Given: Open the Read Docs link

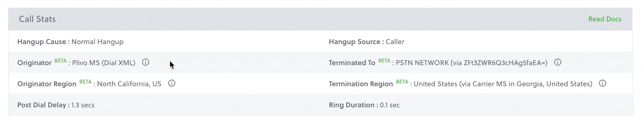Looking at the screenshot, I should click(x=605, y=19).
